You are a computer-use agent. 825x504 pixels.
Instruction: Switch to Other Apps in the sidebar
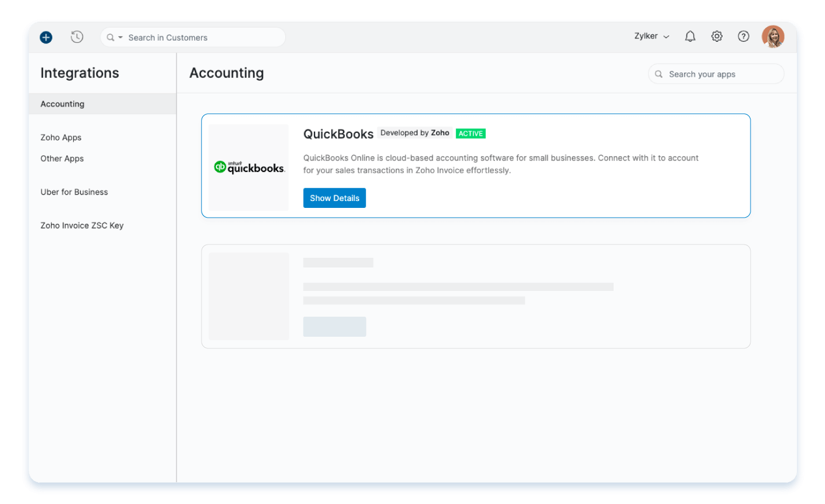point(62,159)
